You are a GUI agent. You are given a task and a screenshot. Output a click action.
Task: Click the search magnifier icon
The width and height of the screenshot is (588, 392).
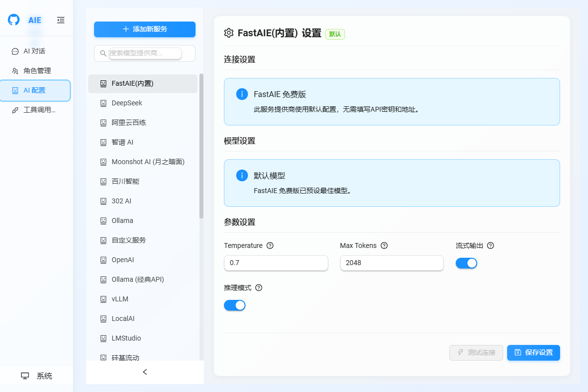(103, 53)
